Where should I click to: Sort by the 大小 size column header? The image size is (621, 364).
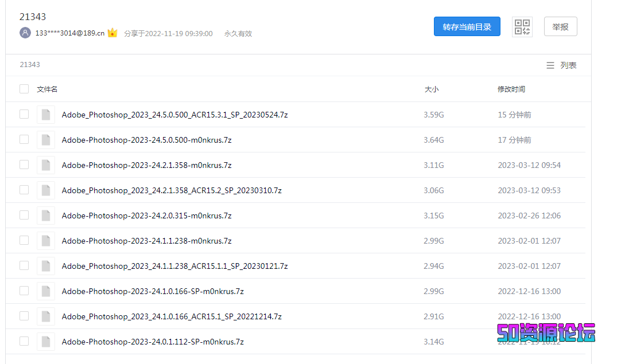(431, 89)
